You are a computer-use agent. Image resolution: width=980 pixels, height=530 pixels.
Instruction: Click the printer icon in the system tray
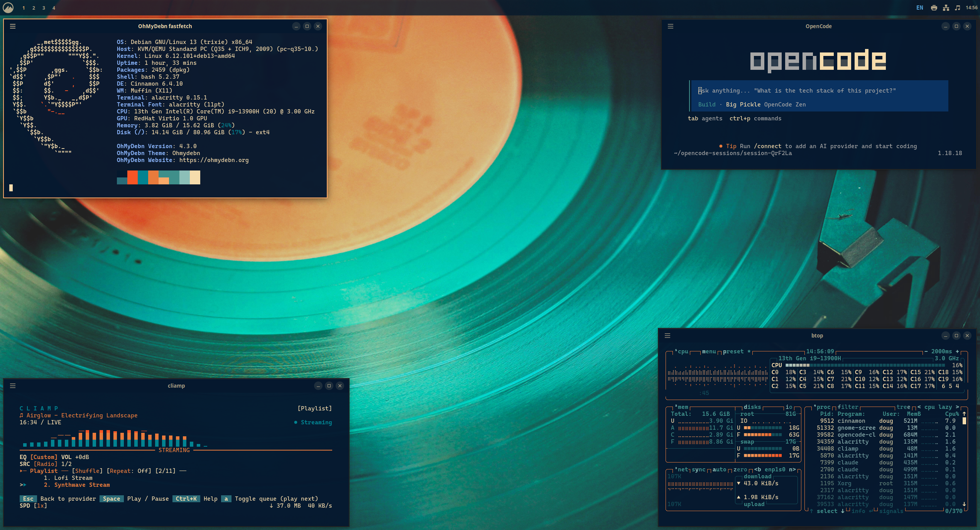click(934, 8)
